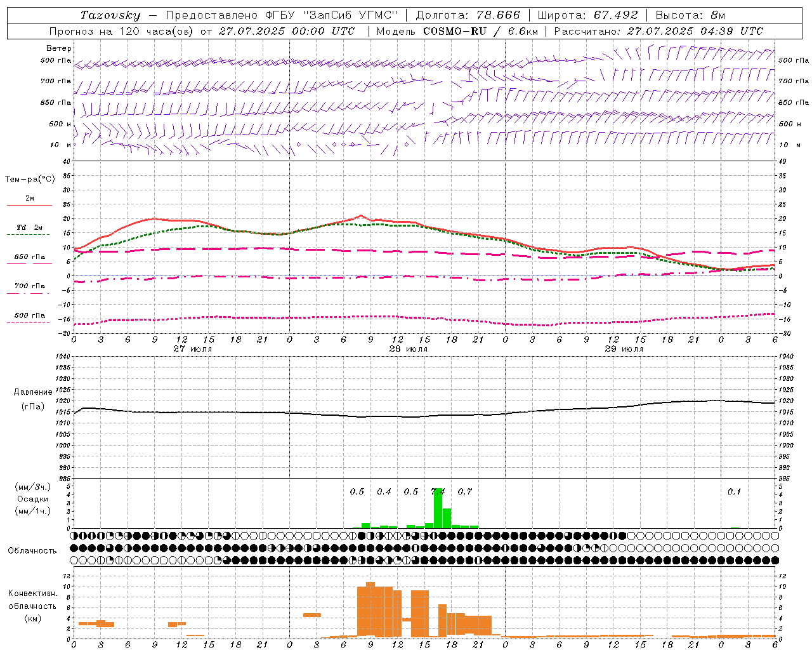Click the 'Тем-ра(°C)' temperature axis title
Image resolution: width=812 pixels, height=650 pixels.
(x=30, y=180)
